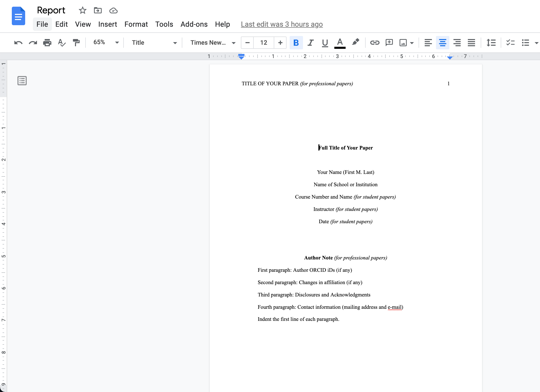Screen dimensions: 540x392
Task: Insert a Link using toolbar icon
Action: [374, 42]
